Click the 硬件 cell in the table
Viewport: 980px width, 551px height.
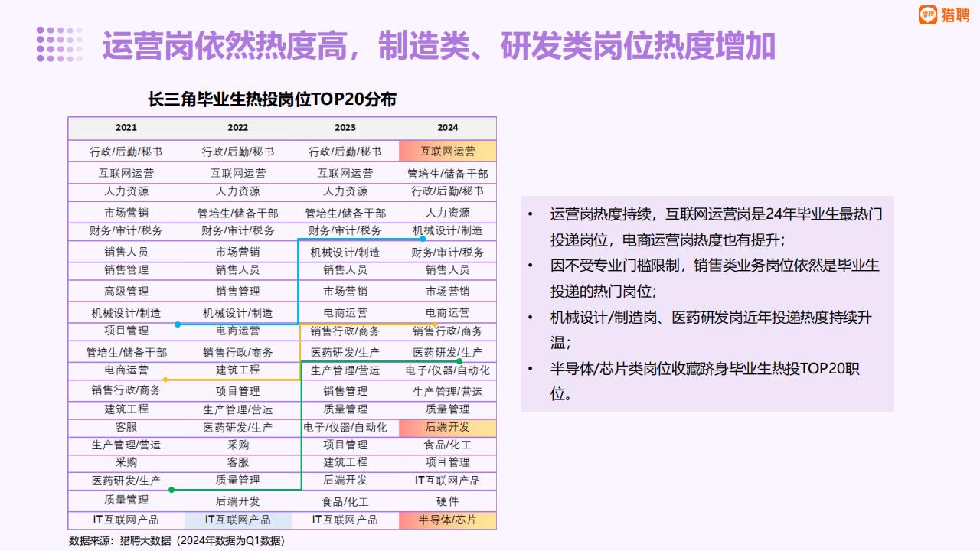click(448, 501)
